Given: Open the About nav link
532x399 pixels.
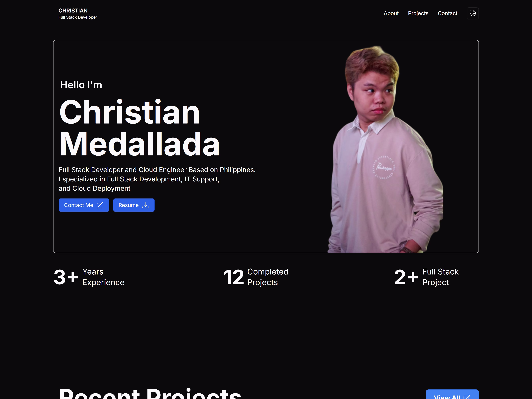Looking at the screenshot, I should coord(391,13).
